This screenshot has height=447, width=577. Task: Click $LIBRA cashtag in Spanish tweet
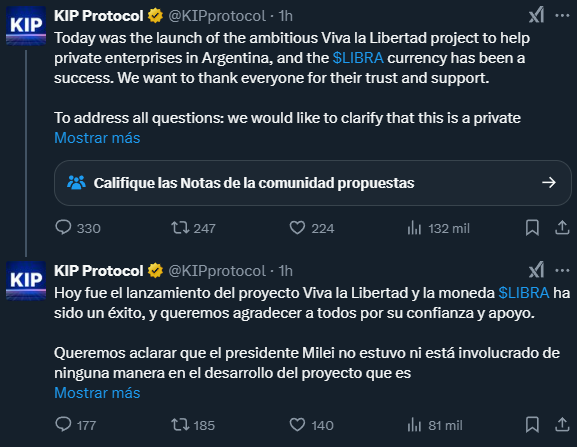524,293
